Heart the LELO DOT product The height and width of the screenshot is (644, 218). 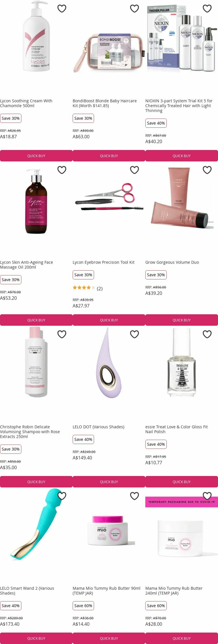pyautogui.click(x=134, y=334)
